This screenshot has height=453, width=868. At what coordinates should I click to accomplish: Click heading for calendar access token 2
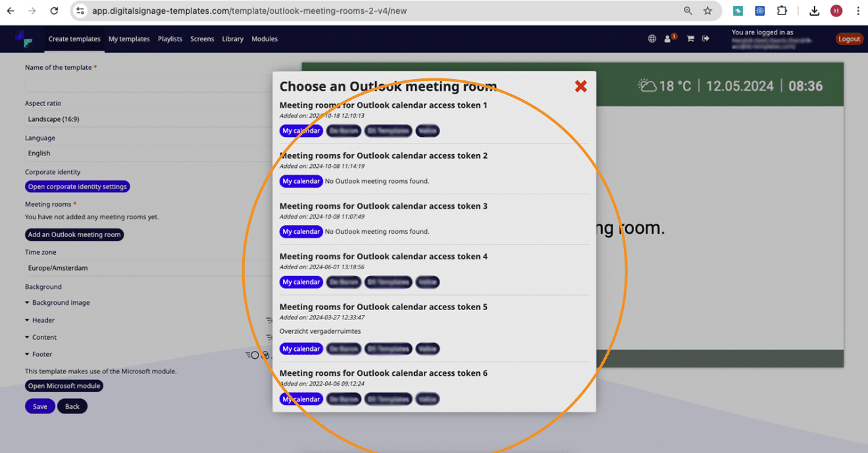(x=384, y=156)
